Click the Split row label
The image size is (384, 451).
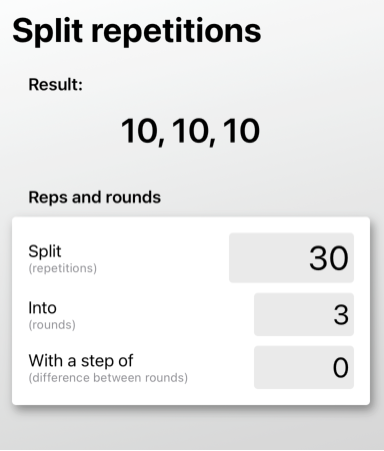45,251
